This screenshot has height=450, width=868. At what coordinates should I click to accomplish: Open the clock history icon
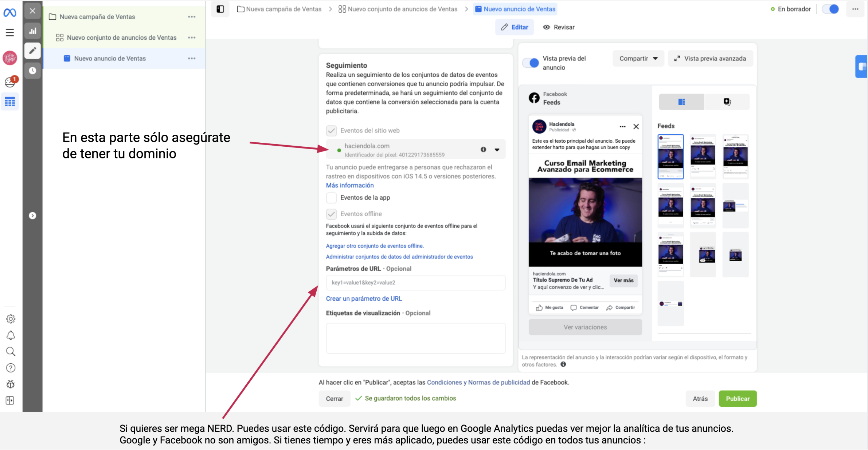[33, 70]
